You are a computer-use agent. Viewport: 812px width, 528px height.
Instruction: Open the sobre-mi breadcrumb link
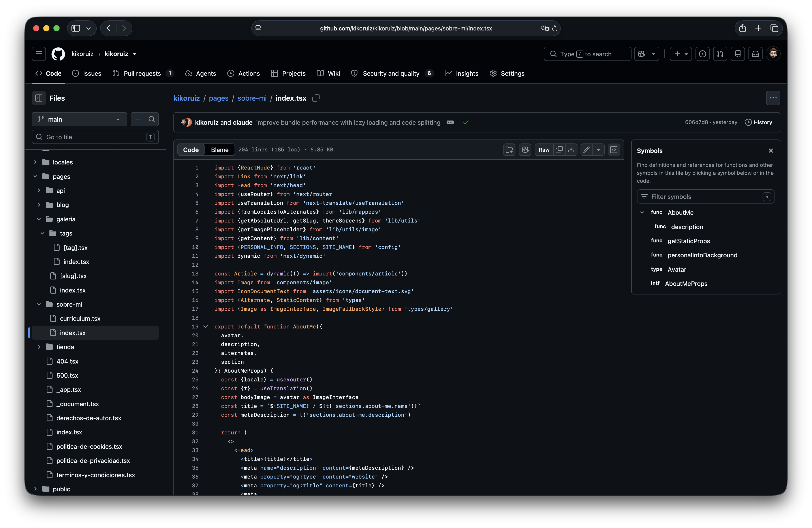pos(252,98)
